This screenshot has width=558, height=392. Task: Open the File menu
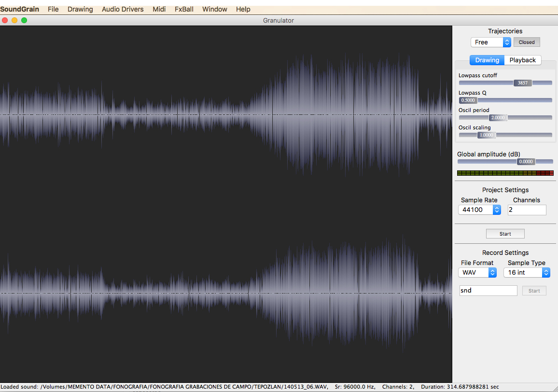tap(53, 9)
